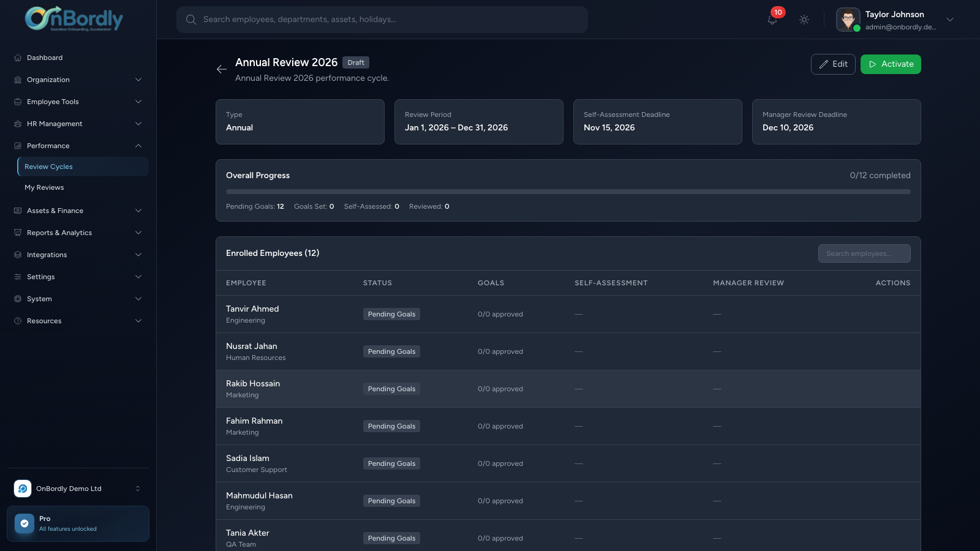Select Mahmudul Hasan employee name
Viewport: 980px width, 551px height.
pos(259,495)
